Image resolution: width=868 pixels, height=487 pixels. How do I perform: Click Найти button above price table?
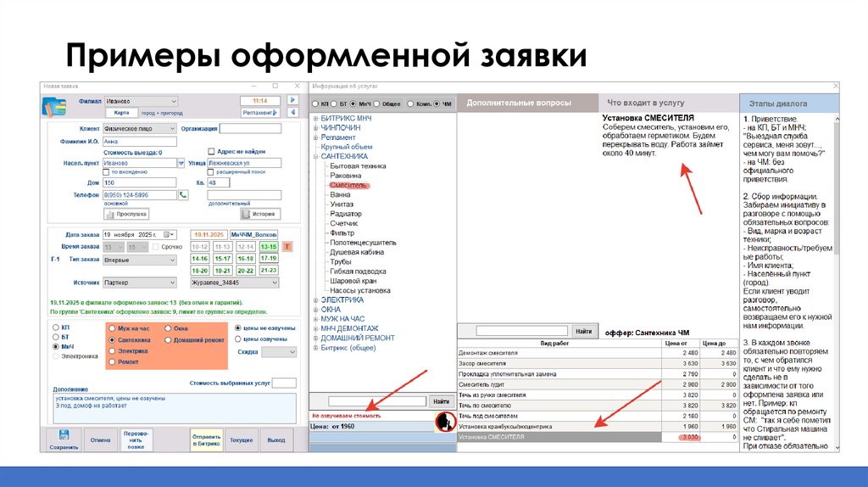click(x=583, y=332)
